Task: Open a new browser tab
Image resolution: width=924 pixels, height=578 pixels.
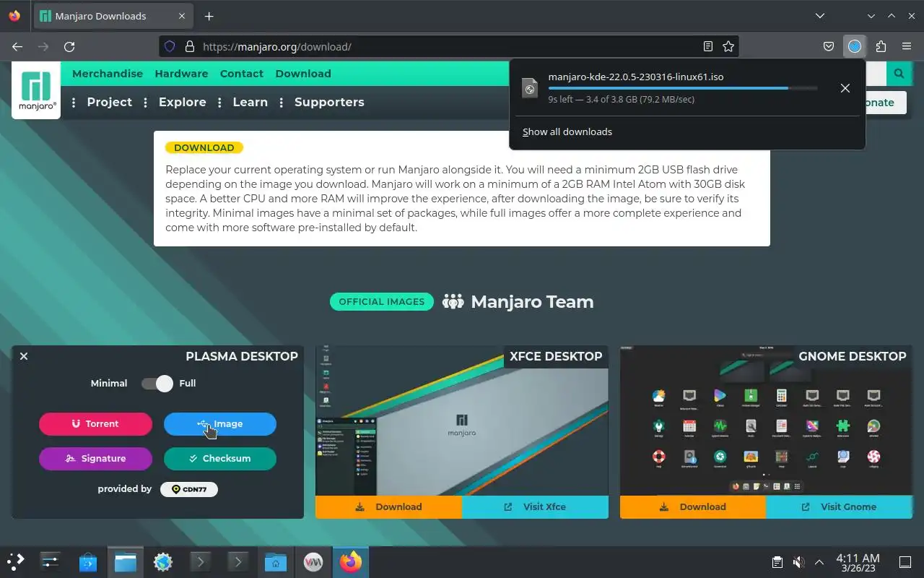Action: (209, 16)
